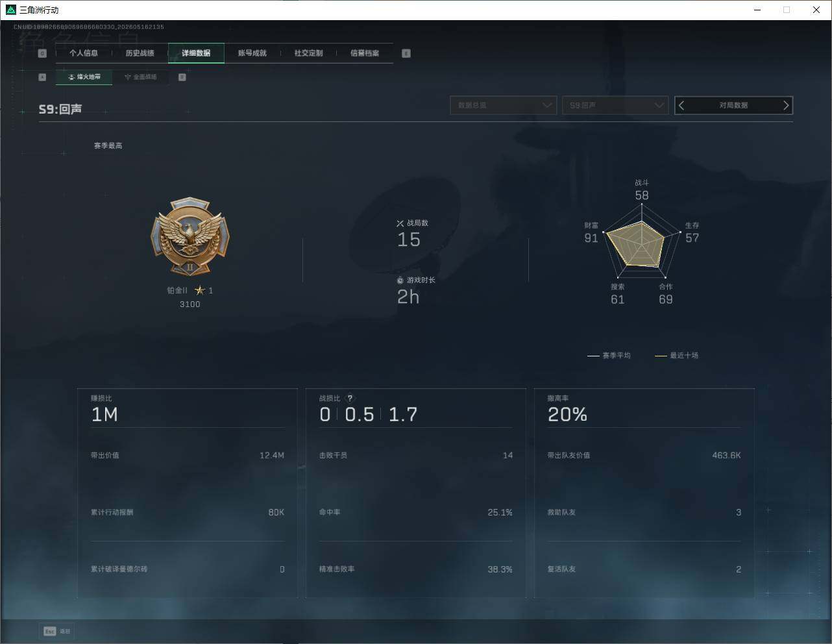Image resolution: width=832 pixels, height=644 pixels.
Task: Click the 复活队友 row showing 2
Action: pos(644,569)
